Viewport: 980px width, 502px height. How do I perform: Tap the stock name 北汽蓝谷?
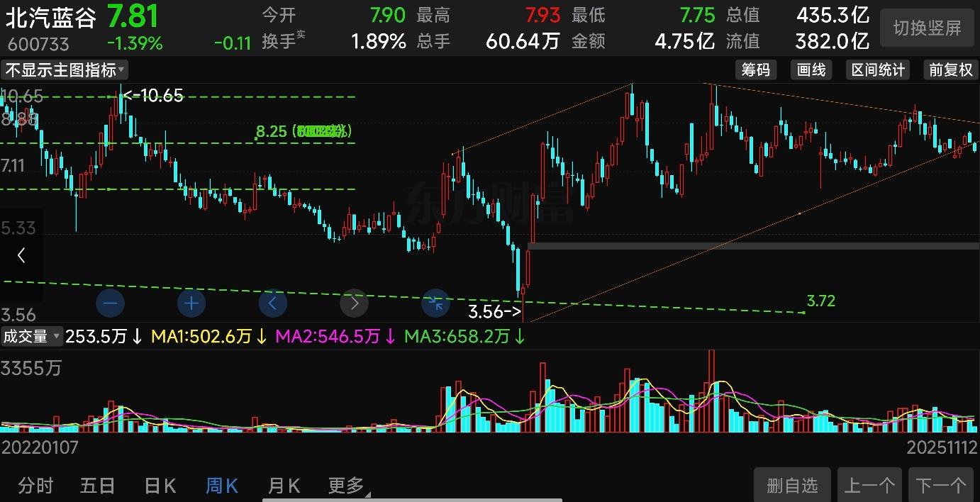[x=50, y=17]
